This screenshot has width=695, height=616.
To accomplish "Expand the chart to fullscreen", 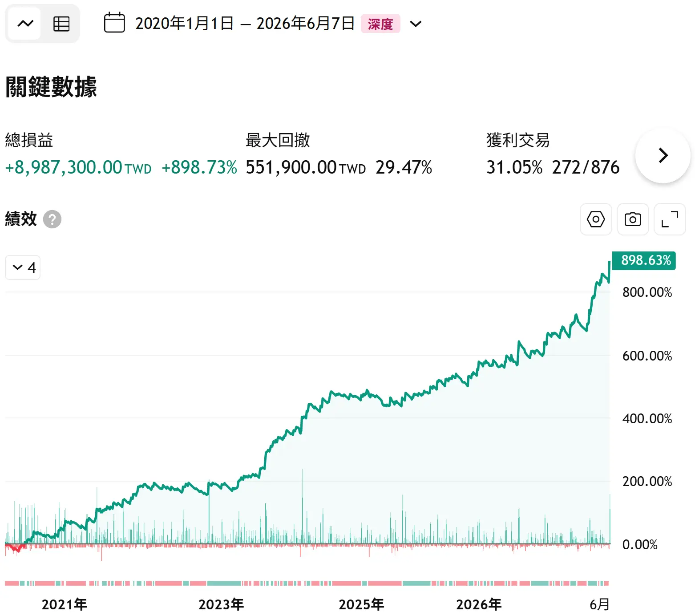I will (670, 219).
